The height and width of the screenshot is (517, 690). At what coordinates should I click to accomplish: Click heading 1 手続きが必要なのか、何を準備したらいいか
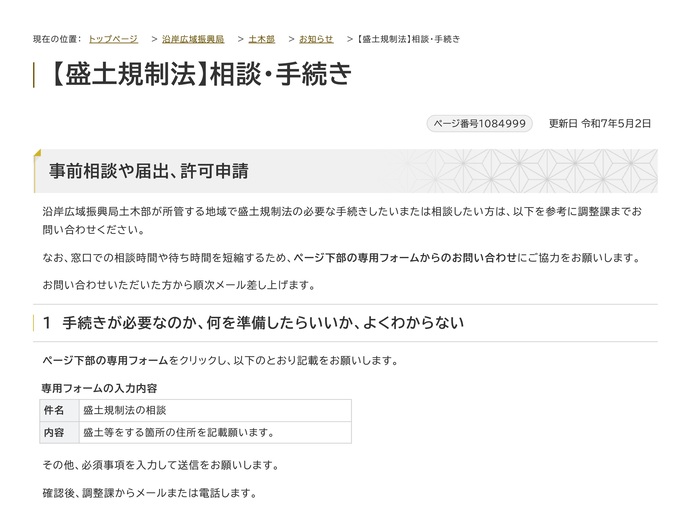point(253,323)
